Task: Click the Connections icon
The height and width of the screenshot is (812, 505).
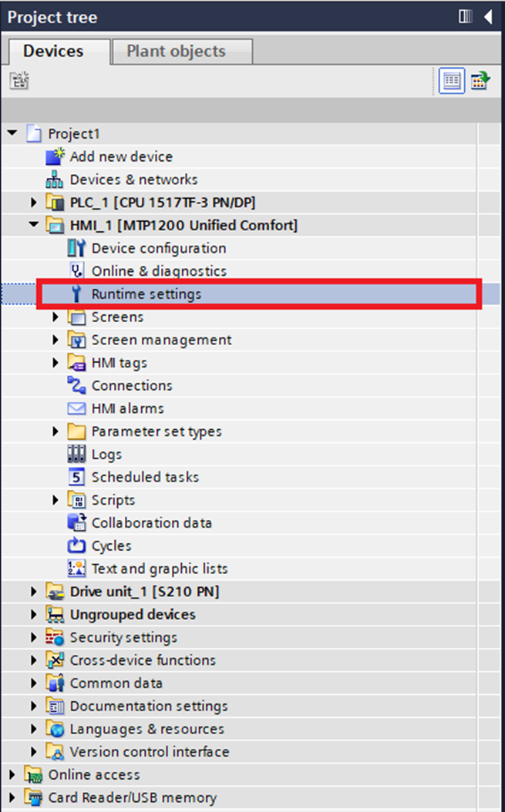Action: (76, 385)
